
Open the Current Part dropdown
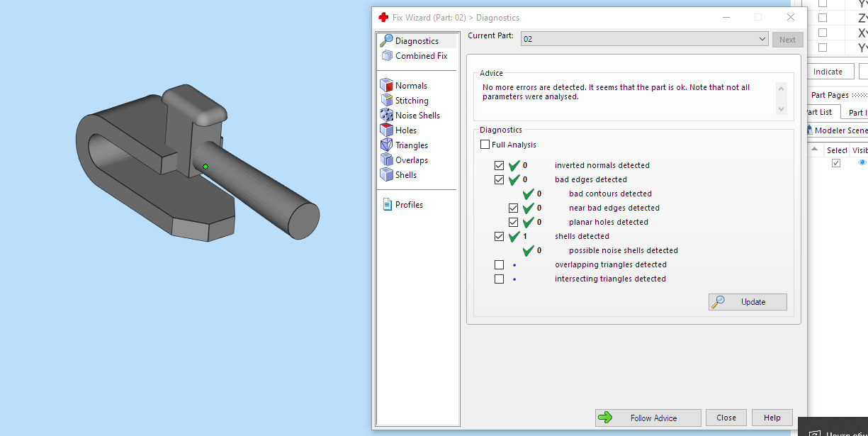click(x=644, y=39)
